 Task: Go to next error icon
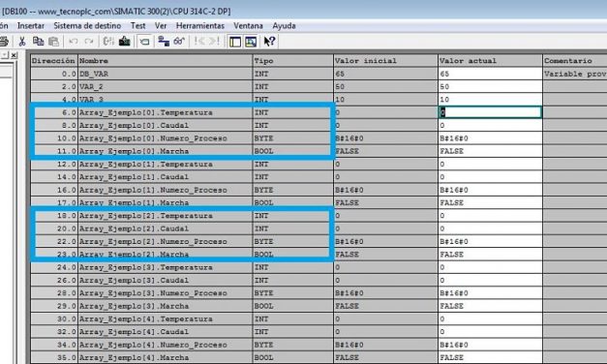pyautogui.click(x=214, y=41)
